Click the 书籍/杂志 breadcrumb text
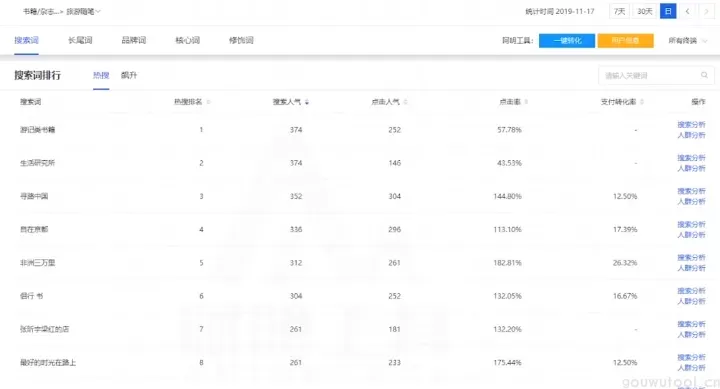The image size is (720, 389). point(41,11)
